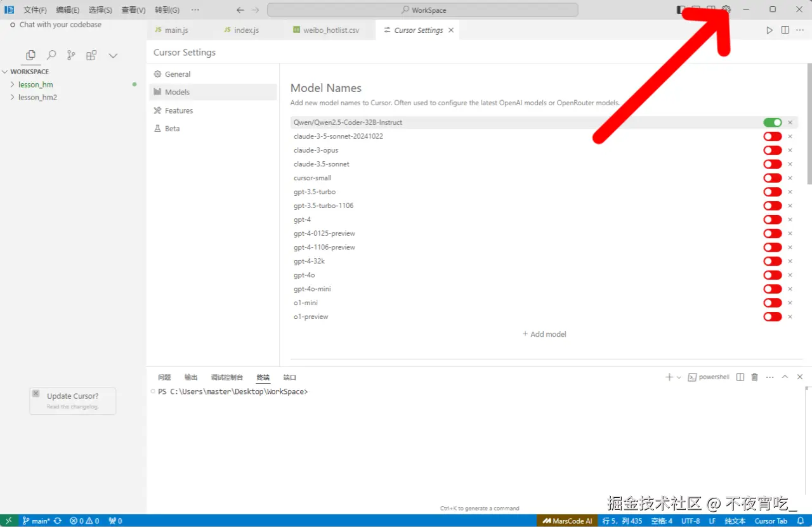Image resolution: width=812 pixels, height=527 pixels.
Task: Toggle the cursor-small model on
Action: point(773,178)
